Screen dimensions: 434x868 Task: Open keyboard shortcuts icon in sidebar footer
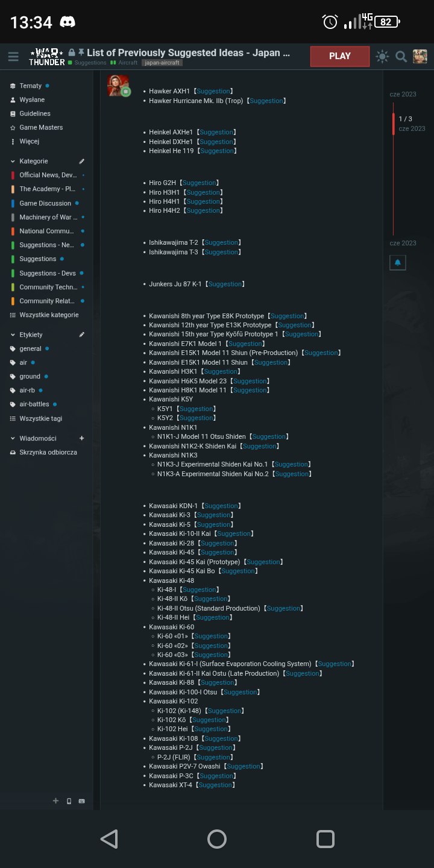point(82,801)
